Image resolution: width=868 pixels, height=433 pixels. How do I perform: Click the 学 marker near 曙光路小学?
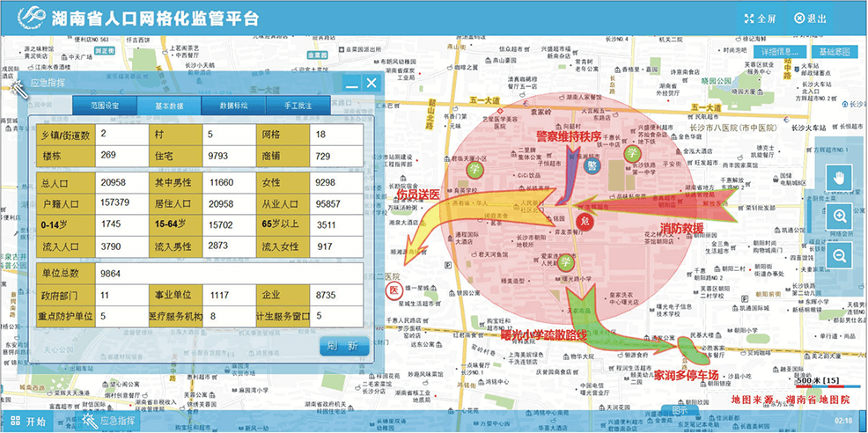coord(564,261)
